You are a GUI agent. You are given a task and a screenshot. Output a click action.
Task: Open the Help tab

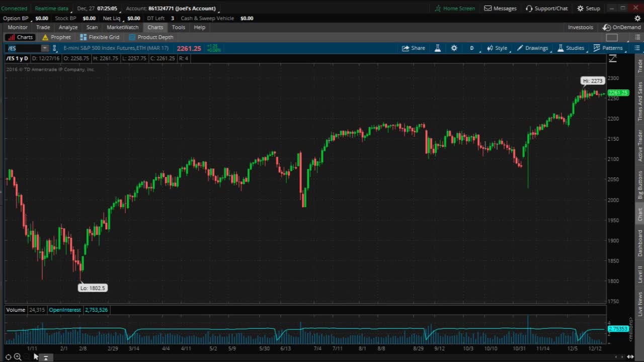click(x=200, y=28)
